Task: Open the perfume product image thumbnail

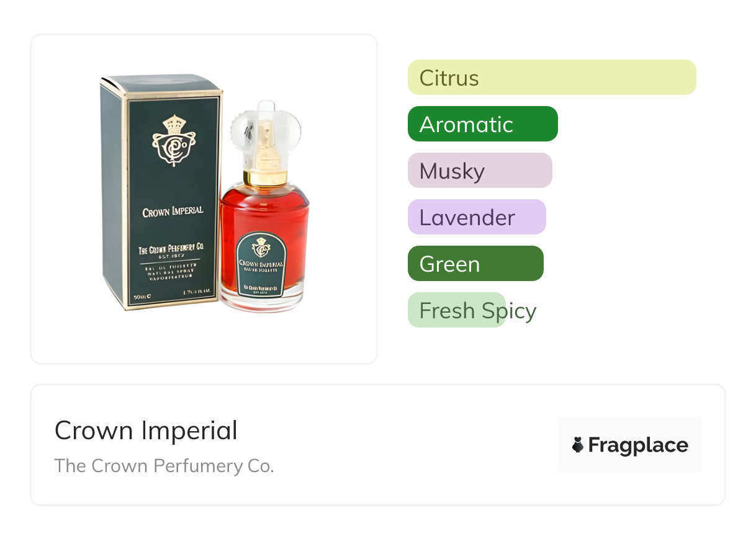Action: pyautogui.click(x=204, y=199)
